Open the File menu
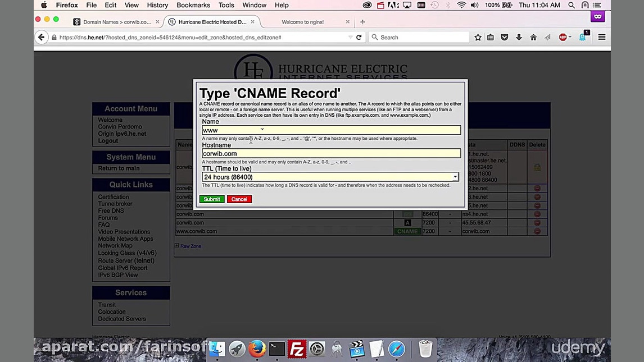The width and height of the screenshot is (644, 362). click(x=91, y=5)
